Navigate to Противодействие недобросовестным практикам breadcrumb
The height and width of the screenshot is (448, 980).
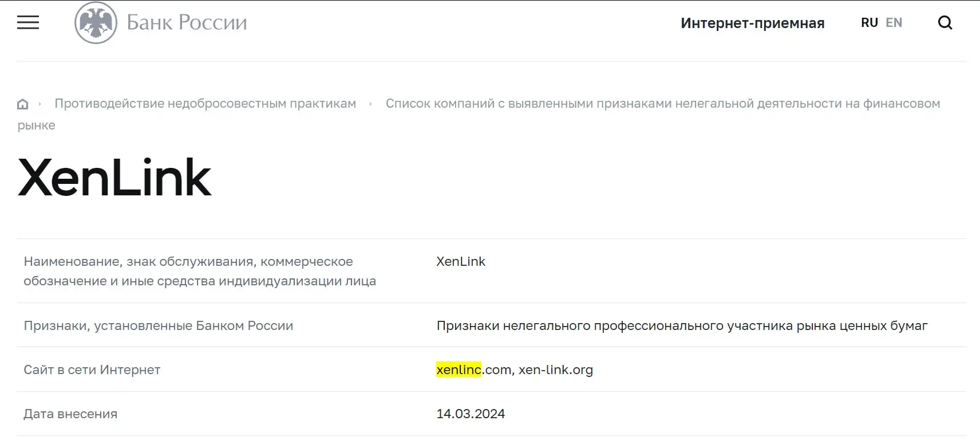coord(205,103)
